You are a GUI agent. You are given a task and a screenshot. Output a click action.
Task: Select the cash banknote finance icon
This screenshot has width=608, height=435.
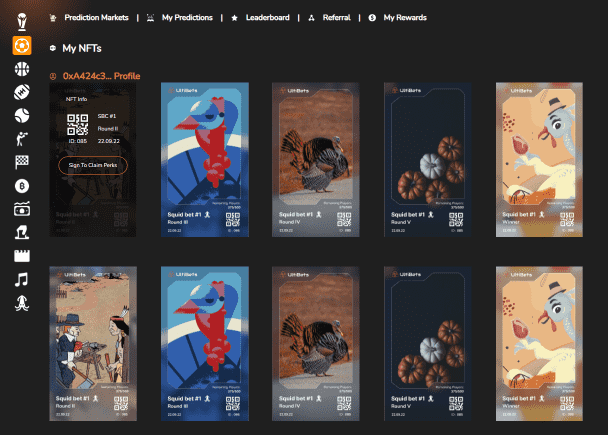pyautogui.click(x=22, y=209)
